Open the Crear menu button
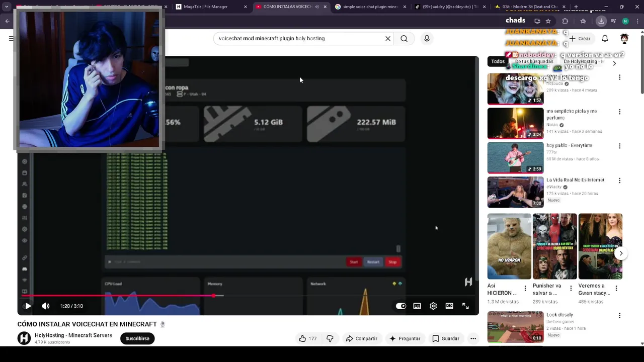Viewport: 644px width, 362px height. 580,38
